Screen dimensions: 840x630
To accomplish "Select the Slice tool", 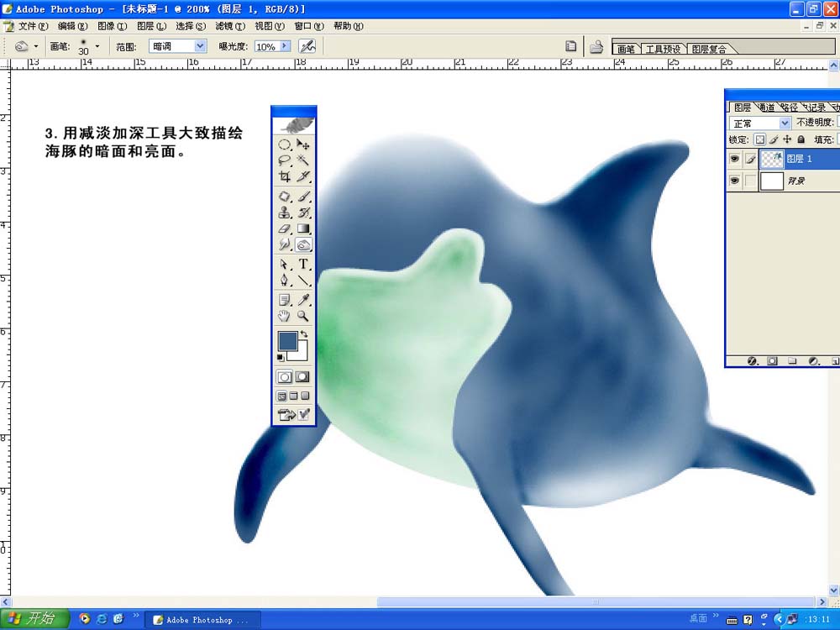I will coord(303,176).
